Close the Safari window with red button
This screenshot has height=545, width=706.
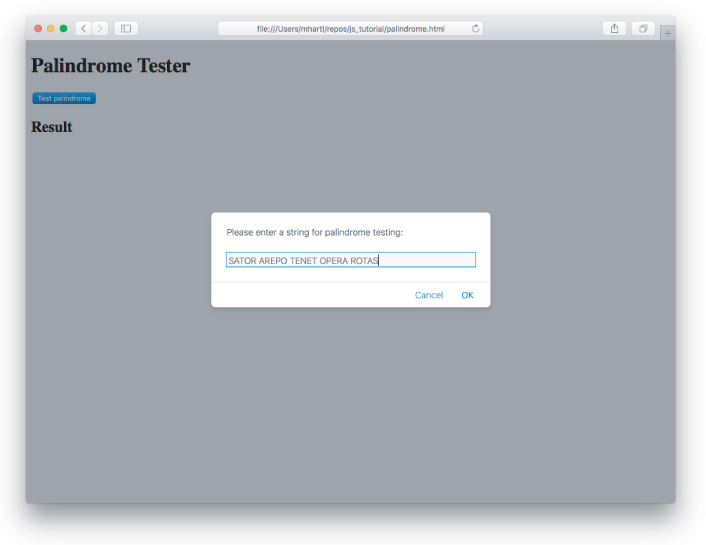pyautogui.click(x=38, y=28)
